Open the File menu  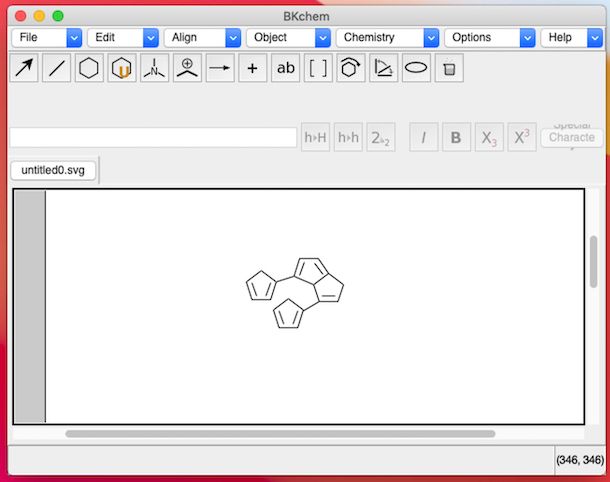pos(47,37)
